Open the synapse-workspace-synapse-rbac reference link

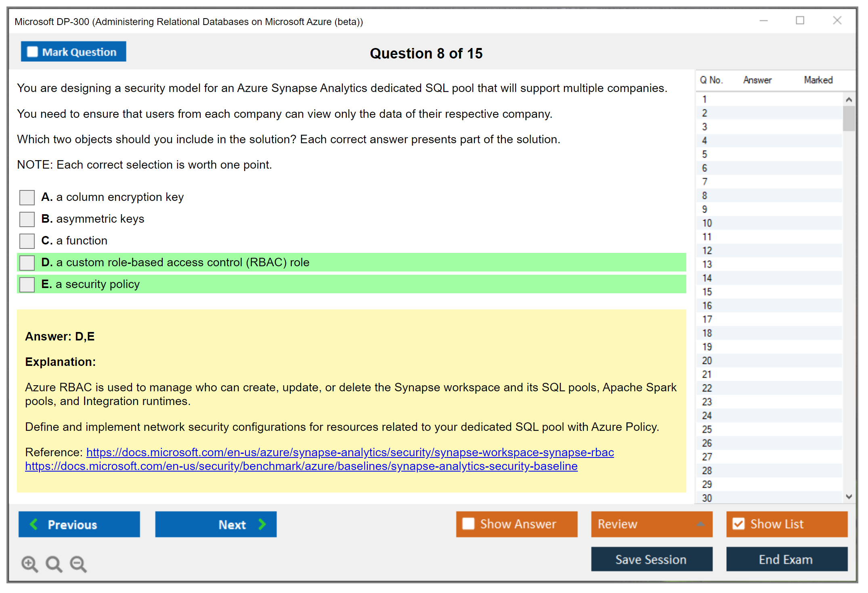click(x=350, y=452)
